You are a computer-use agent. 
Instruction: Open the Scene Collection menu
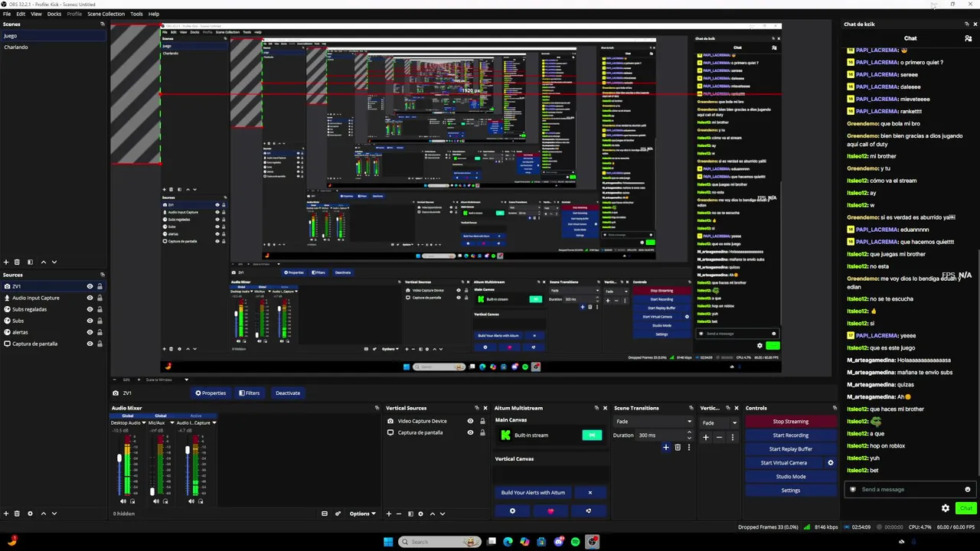click(106, 14)
